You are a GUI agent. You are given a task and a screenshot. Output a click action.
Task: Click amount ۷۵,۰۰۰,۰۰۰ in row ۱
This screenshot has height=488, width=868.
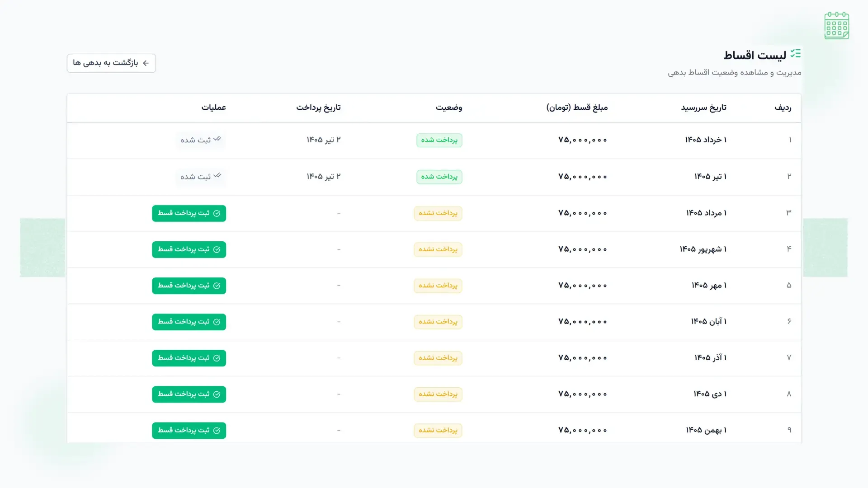(x=583, y=140)
